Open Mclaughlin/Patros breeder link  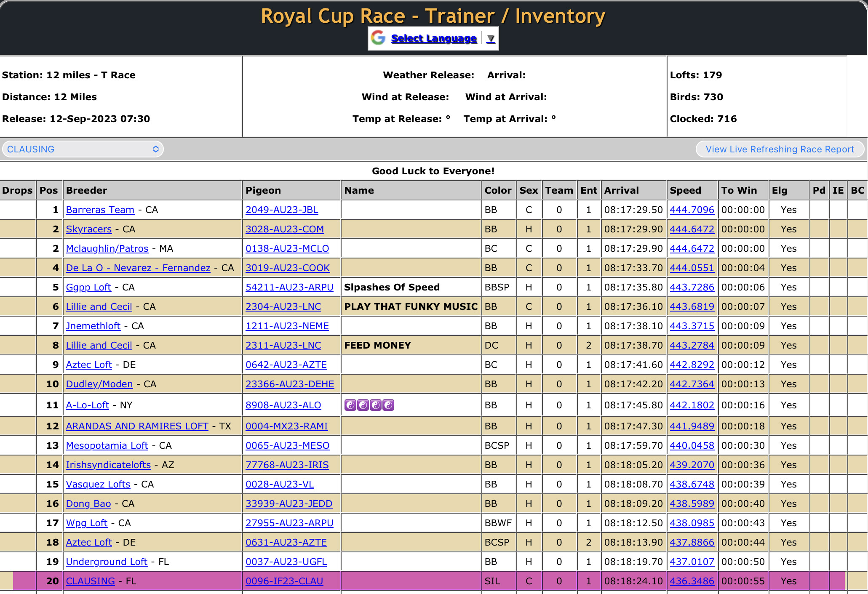tap(107, 248)
